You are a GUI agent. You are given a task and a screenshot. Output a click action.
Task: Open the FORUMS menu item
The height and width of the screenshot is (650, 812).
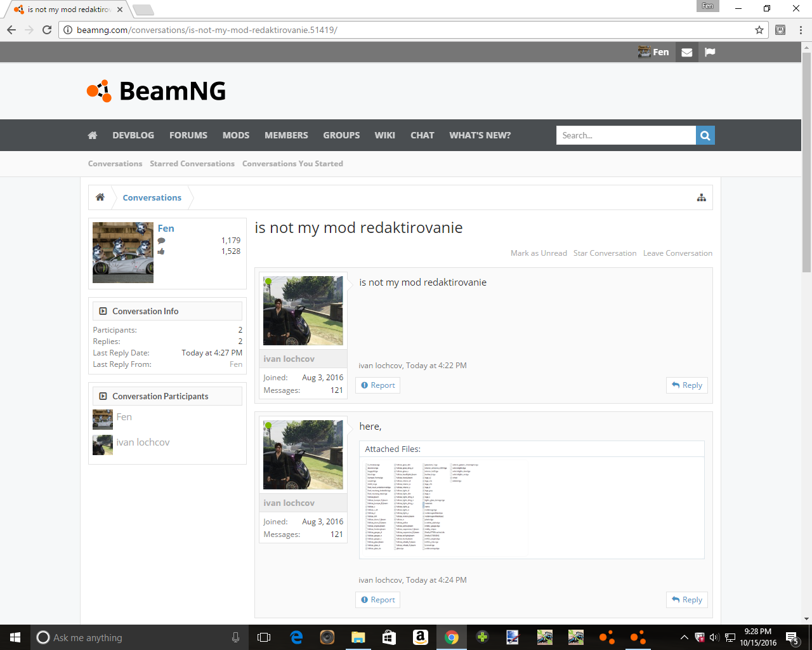(x=188, y=135)
